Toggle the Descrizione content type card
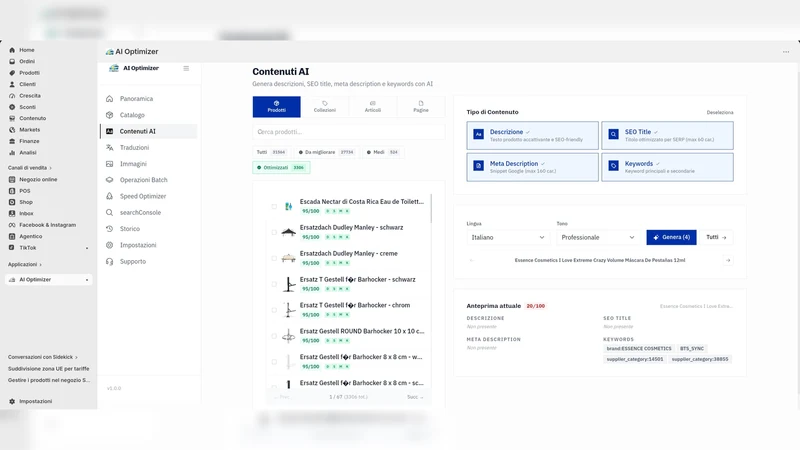800x450 pixels. 532,135
